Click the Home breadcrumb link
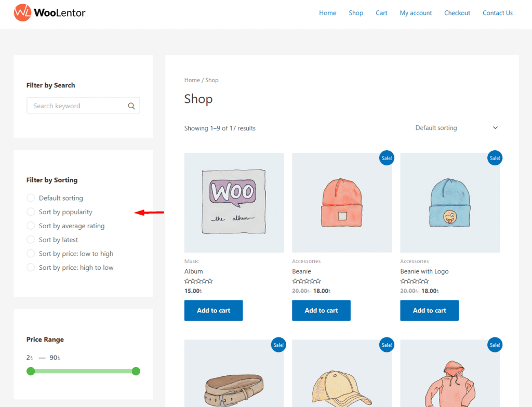This screenshot has height=407, width=532. click(x=192, y=80)
